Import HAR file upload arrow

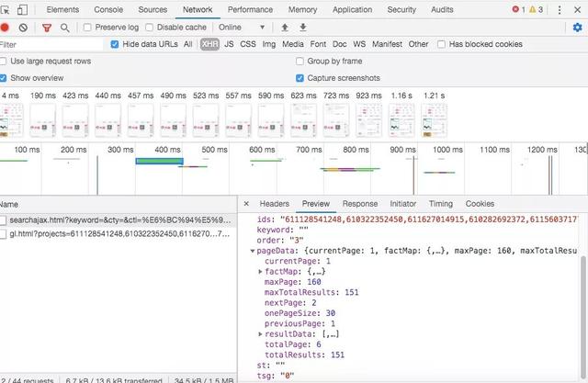(285, 28)
